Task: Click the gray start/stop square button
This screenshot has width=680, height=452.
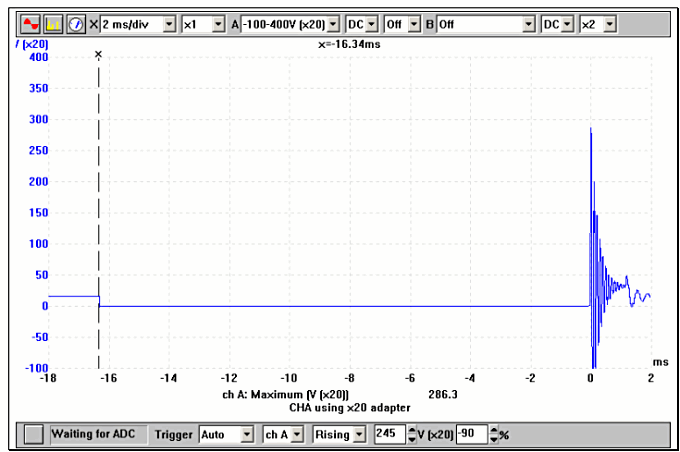Action: pyautogui.click(x=35, y=435)
